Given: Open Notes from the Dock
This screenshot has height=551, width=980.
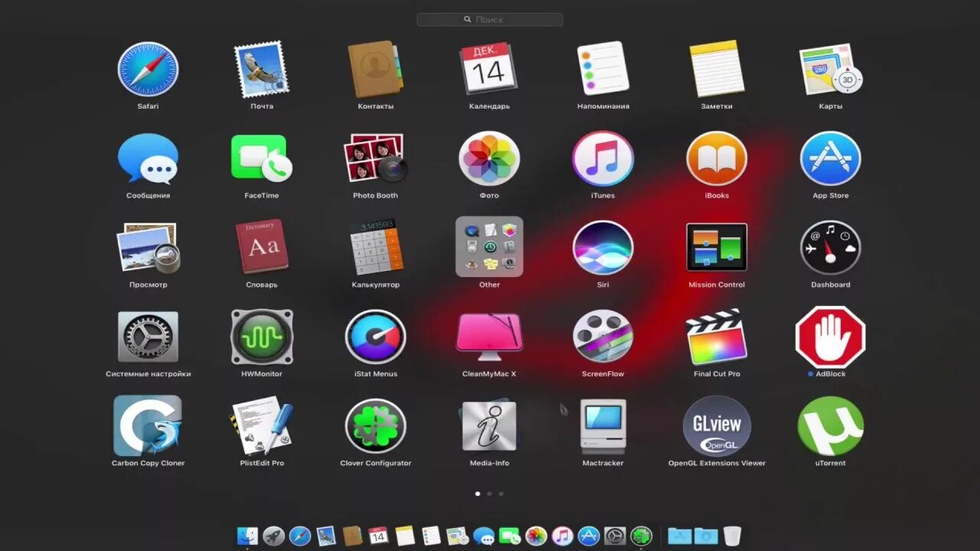Looking at the screenshot, I should (405, 536).
